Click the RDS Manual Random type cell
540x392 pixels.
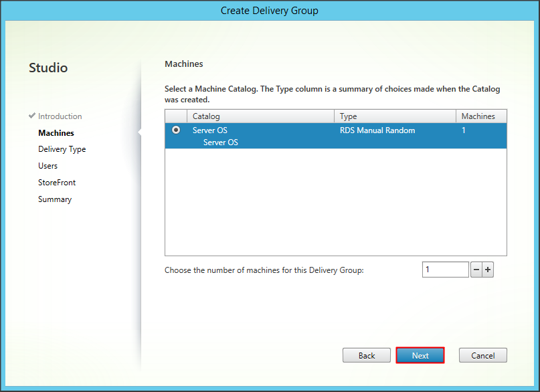pyautogui.click(x=377, y=130)
